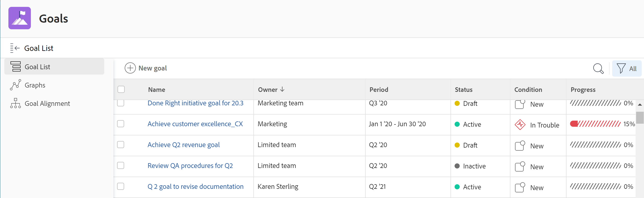This screenshot has height=198, width=644.
Task: Click the vertical scrollbar up arrow
Action: [640, 105]
